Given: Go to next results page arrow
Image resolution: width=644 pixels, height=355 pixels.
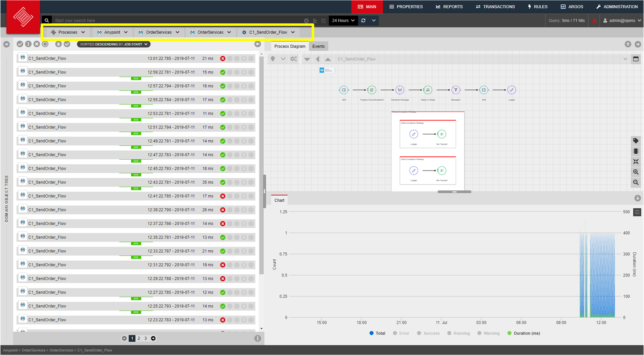Looking at the screenshot, I should point(153,338).
